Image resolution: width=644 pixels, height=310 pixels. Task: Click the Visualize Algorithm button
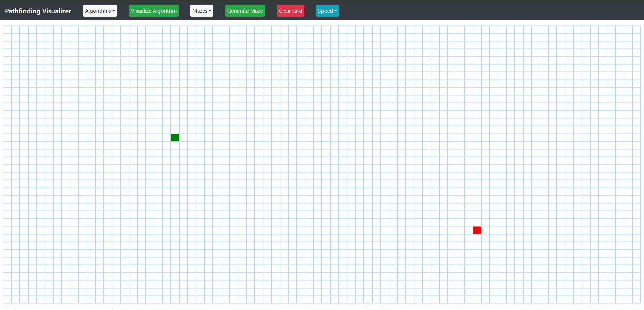[x=154, y=11]
